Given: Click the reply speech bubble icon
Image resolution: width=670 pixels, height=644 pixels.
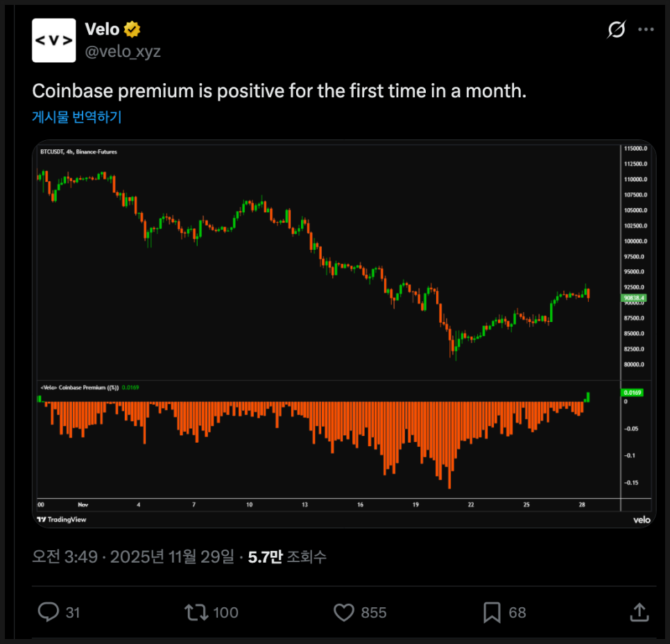Looking at the screenshot, I should click(x=49, y=612).
